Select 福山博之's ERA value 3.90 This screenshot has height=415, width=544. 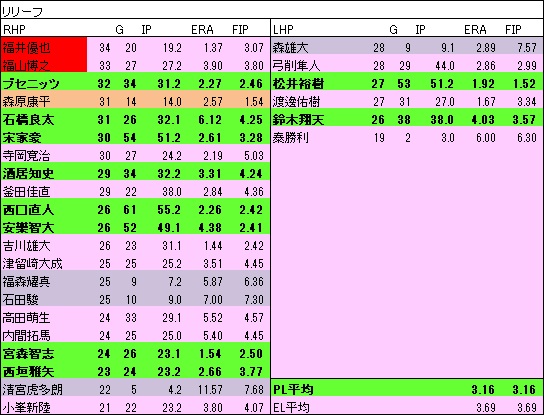click(x=212, y=66)
